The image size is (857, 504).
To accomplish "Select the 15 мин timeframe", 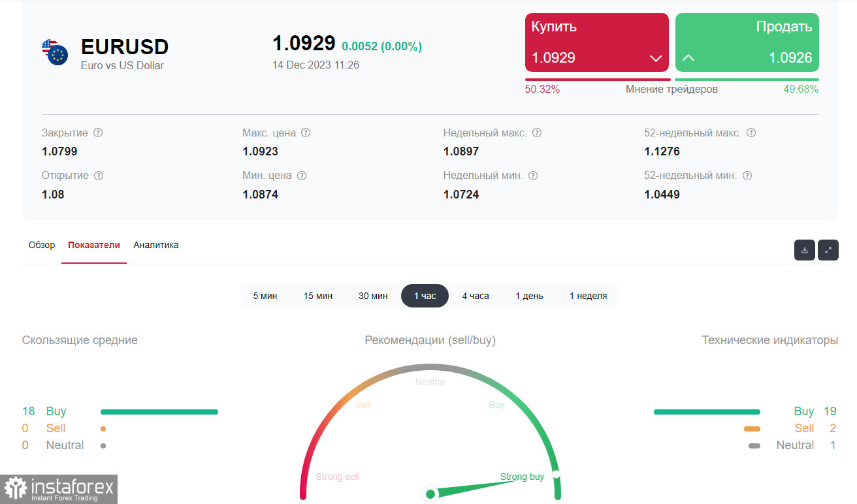I will [318, 296].
